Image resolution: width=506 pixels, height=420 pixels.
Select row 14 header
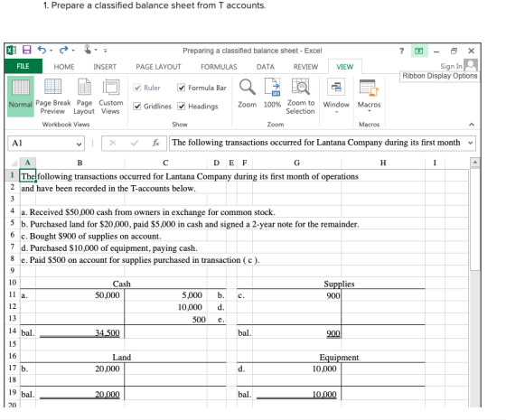pyautogui.click(x=13, y=331)
